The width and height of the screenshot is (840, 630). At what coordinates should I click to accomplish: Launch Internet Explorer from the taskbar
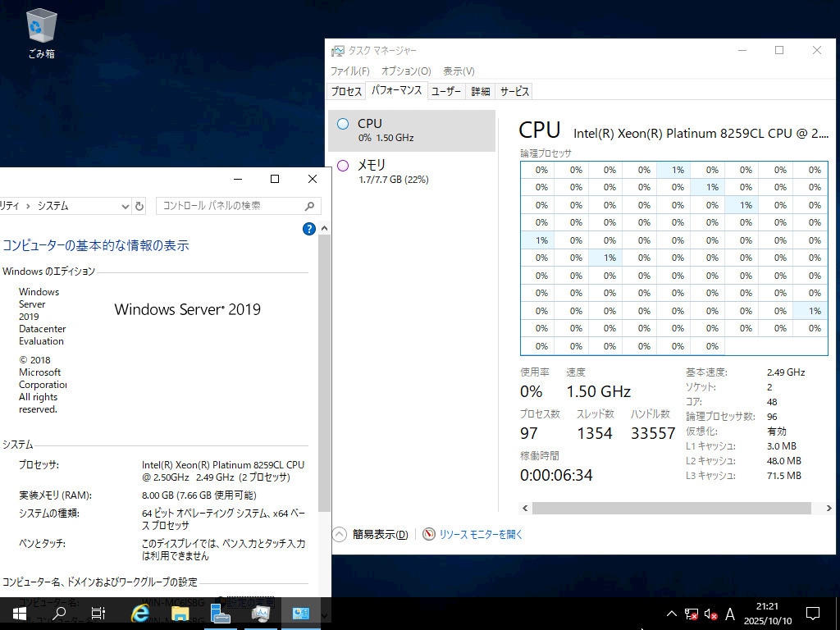[x=140, y=614]
